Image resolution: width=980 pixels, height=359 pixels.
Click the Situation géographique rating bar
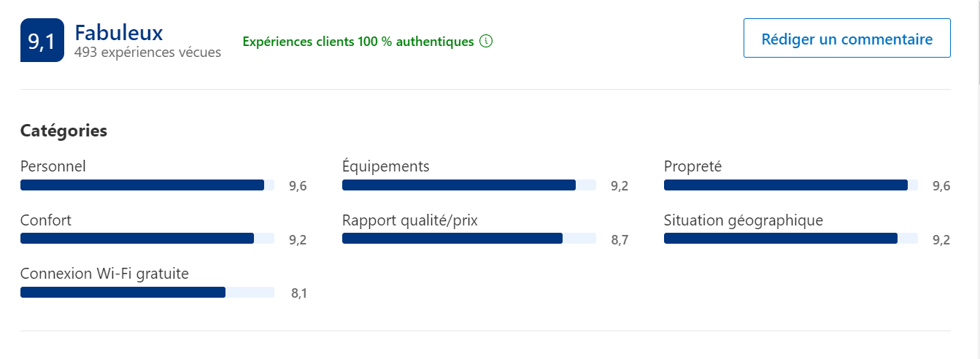point(791,239)
